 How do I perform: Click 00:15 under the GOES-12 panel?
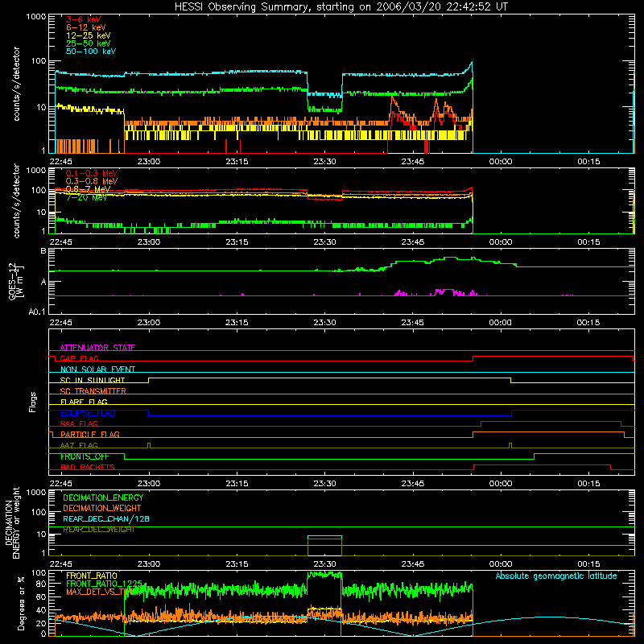(x=588, y=323)
